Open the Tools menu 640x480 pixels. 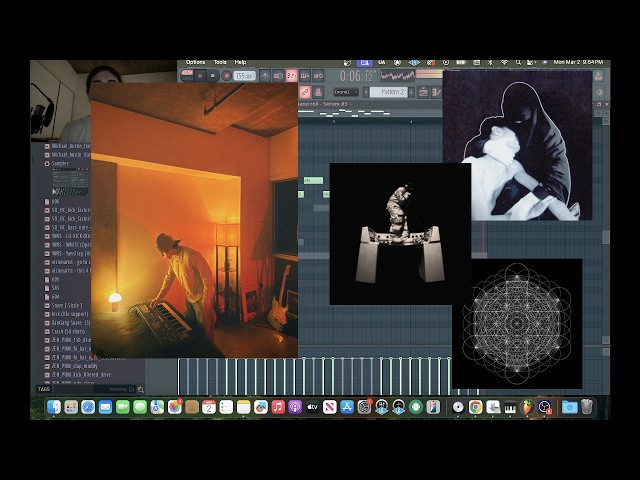pos(220,62)
